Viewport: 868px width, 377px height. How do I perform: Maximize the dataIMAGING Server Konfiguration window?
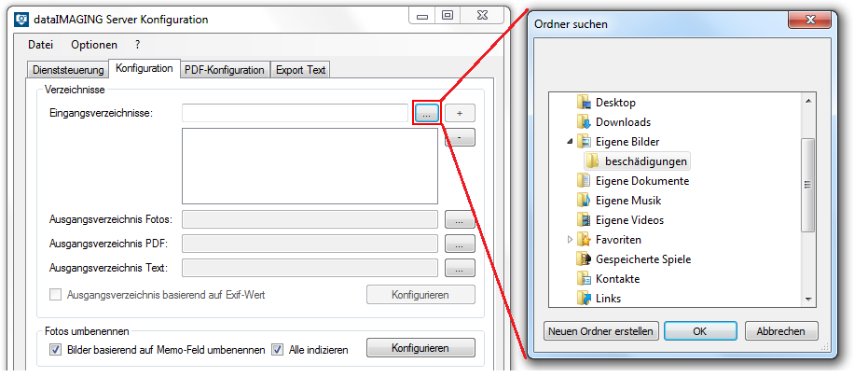[x=448, y=16]
